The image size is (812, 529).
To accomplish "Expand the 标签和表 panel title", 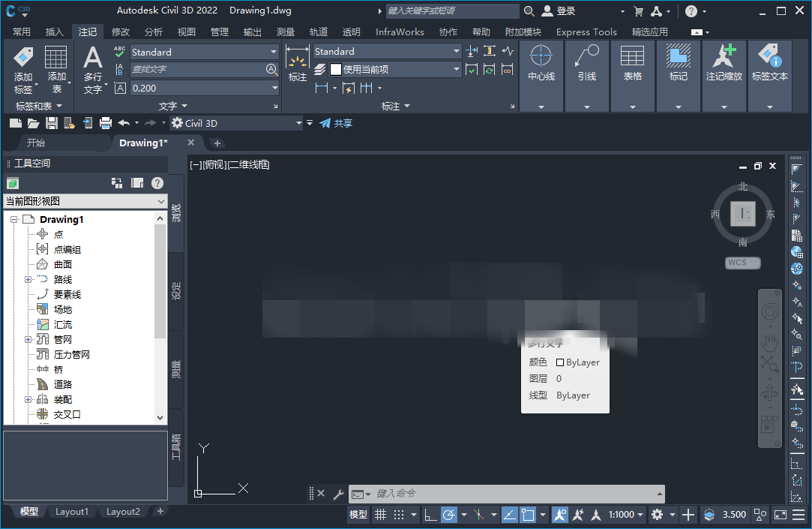I will coord(38,107).
